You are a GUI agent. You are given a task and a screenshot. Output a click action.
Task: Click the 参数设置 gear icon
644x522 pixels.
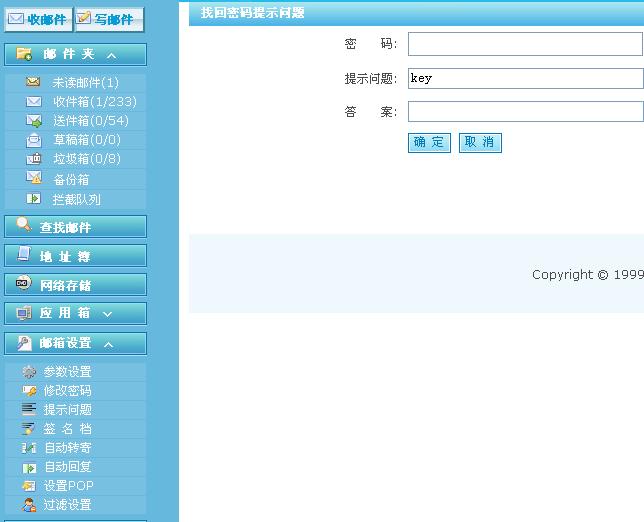click(x=29, y=372)
